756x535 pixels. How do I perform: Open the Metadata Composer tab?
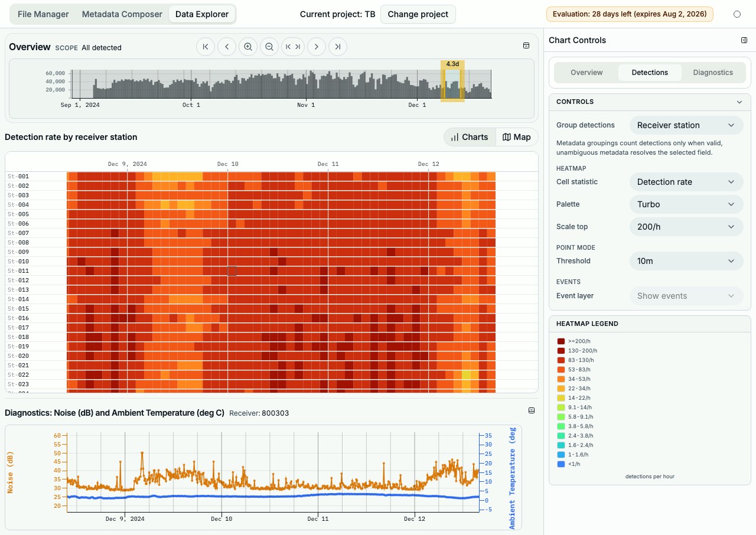pyautogui.click(x=122, y=14)
